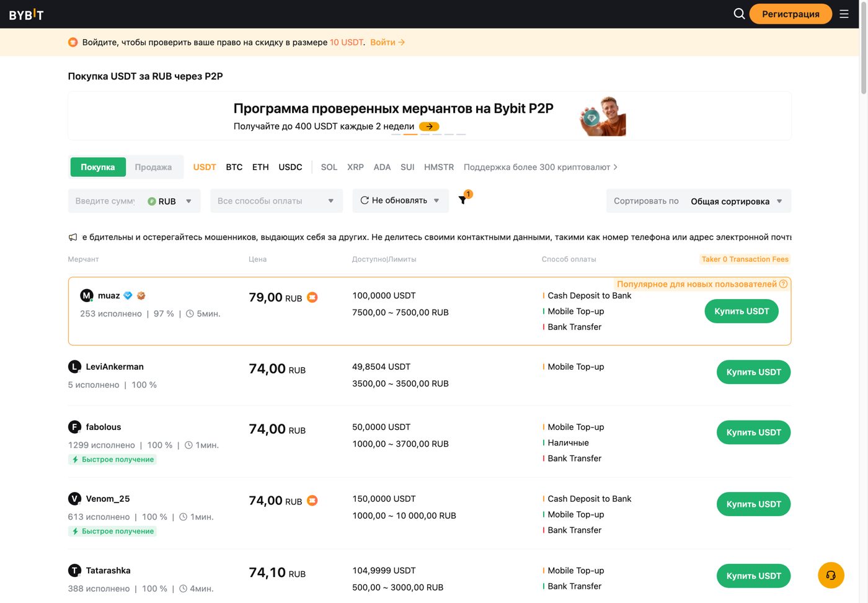This screenshot has height=603, width=868.
Task: Select the USDC coin tab
Action: click(x=290, y=167)
